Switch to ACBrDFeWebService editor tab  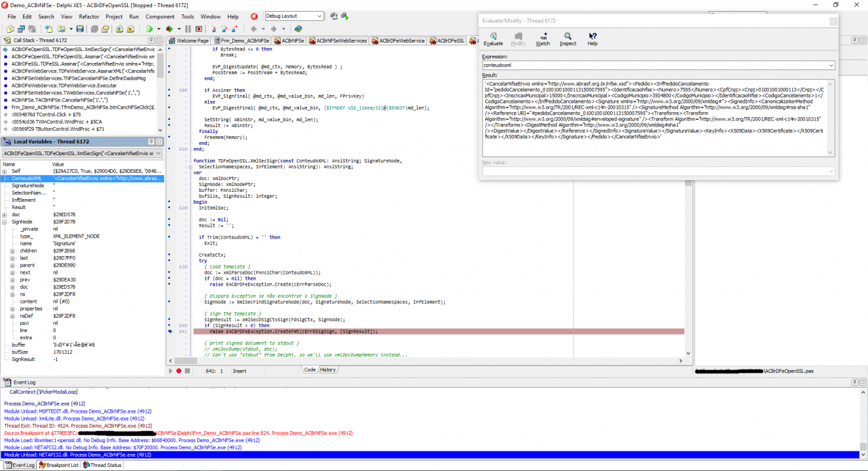pyautogui.click(x=399, y=41)
